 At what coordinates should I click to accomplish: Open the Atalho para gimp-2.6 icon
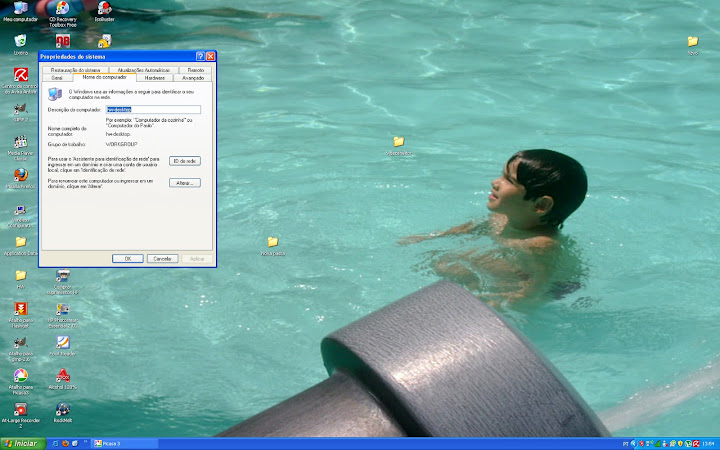point(20,349)
